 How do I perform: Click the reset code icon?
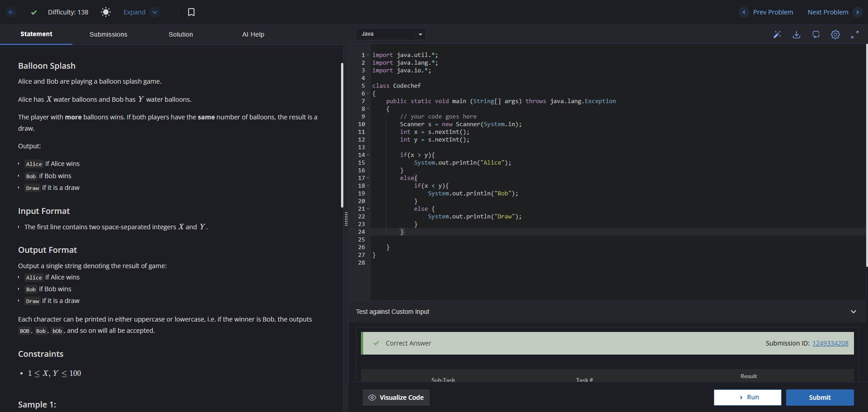tap(816, 34)
